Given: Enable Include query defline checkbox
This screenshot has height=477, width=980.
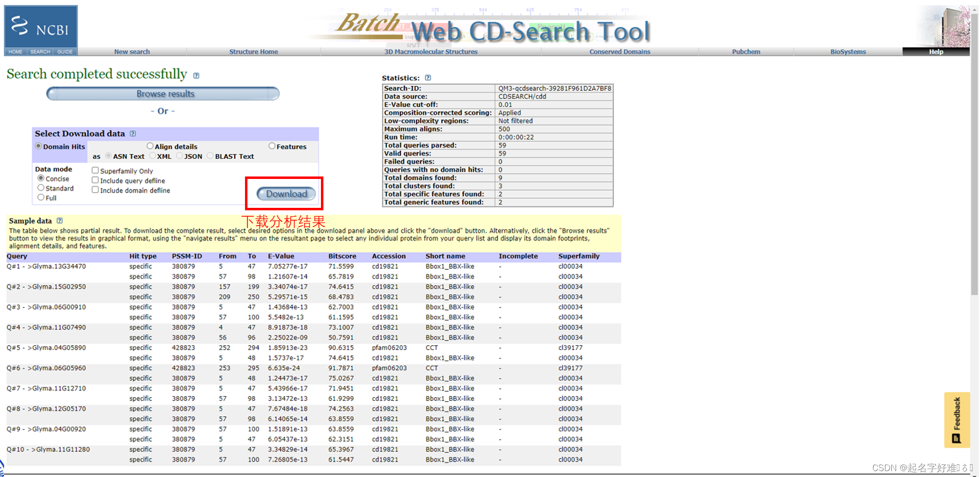Looking at the screenshot, I should pyautogui.click(x=96, y=180).
